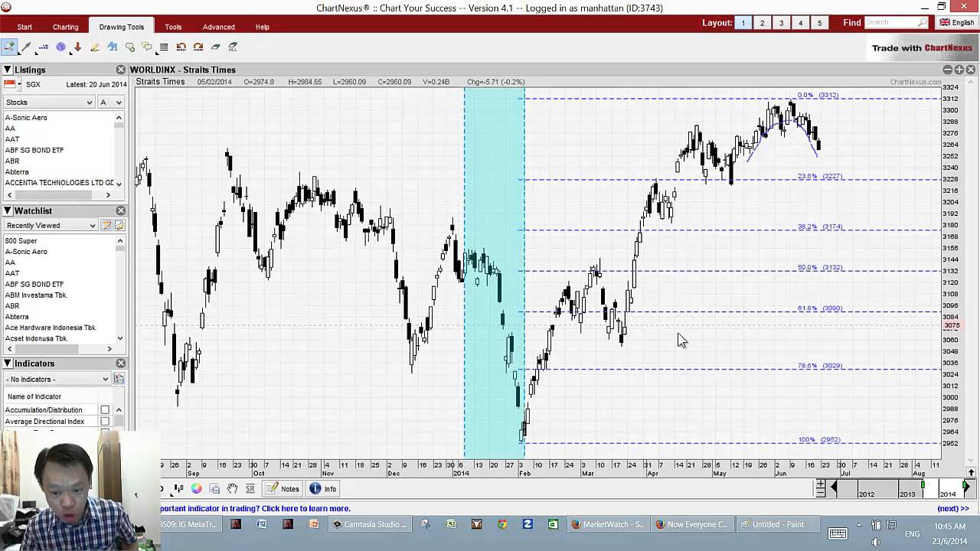Open the Advanced tab
This screenshot has height=551, width=980.
(219, 27)
